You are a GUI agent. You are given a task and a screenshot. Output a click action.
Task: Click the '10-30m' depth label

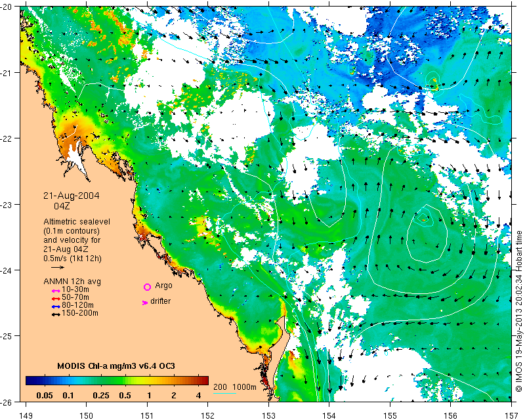pos(75,289)
